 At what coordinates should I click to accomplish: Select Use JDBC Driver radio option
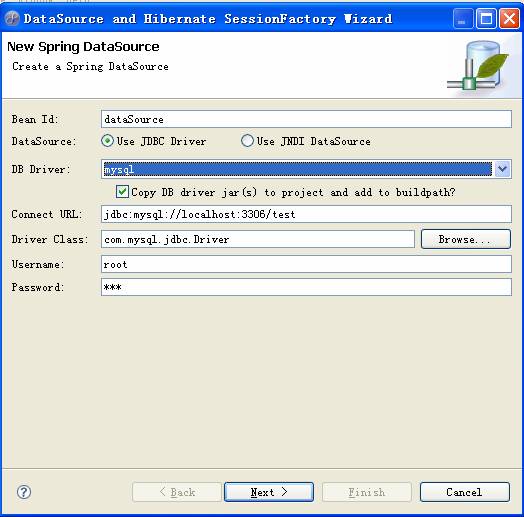tap(107, 141)
